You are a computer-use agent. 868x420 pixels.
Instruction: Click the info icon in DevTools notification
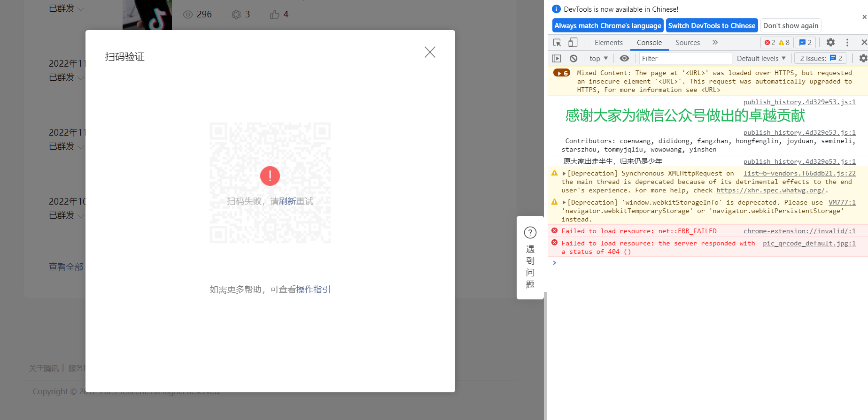tap(556, 9)
